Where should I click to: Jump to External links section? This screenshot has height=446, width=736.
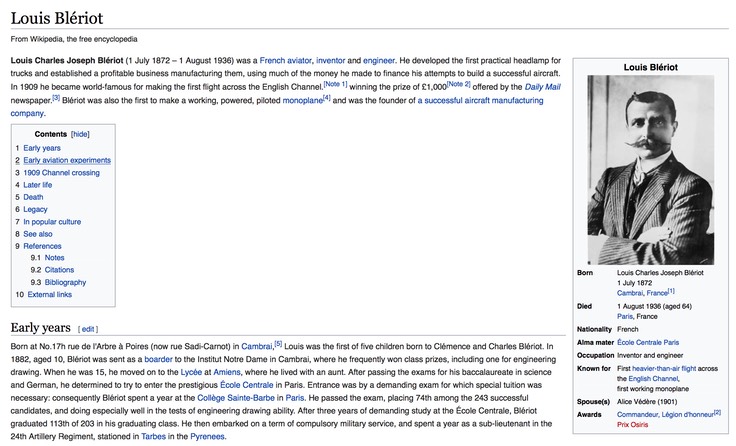[50, 294]
